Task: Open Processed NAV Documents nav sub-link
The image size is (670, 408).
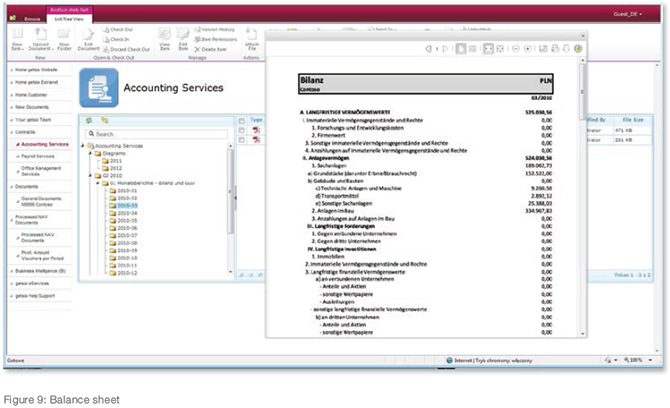Action: pos(38,238)
